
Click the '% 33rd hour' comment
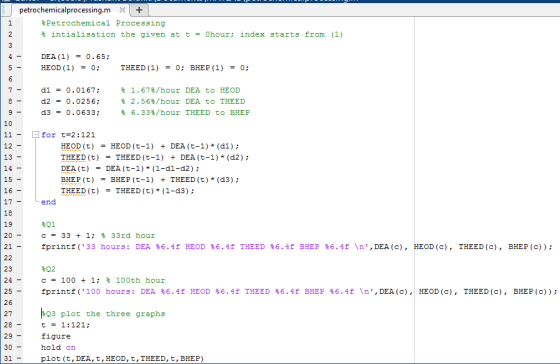click(128, 235)
